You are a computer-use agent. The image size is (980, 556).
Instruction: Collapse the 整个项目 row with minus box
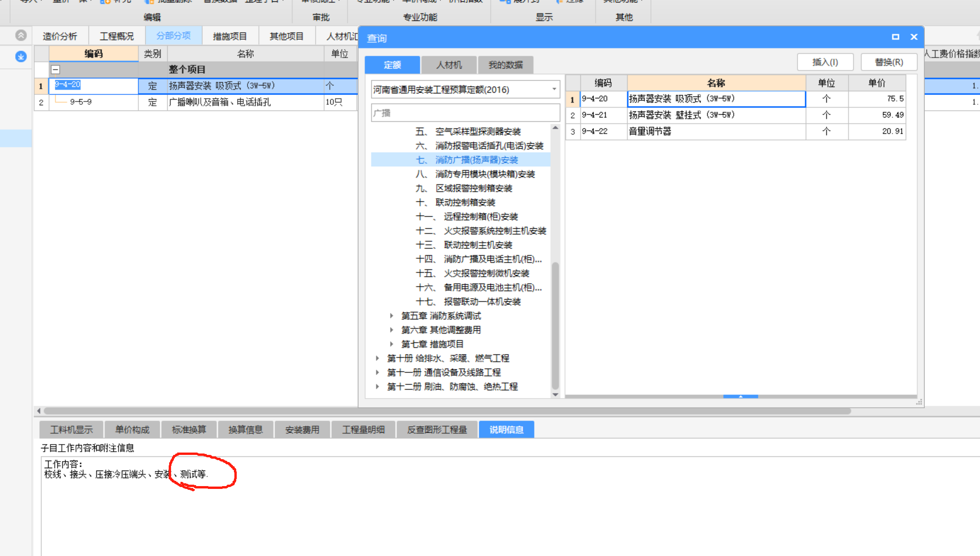56,69
